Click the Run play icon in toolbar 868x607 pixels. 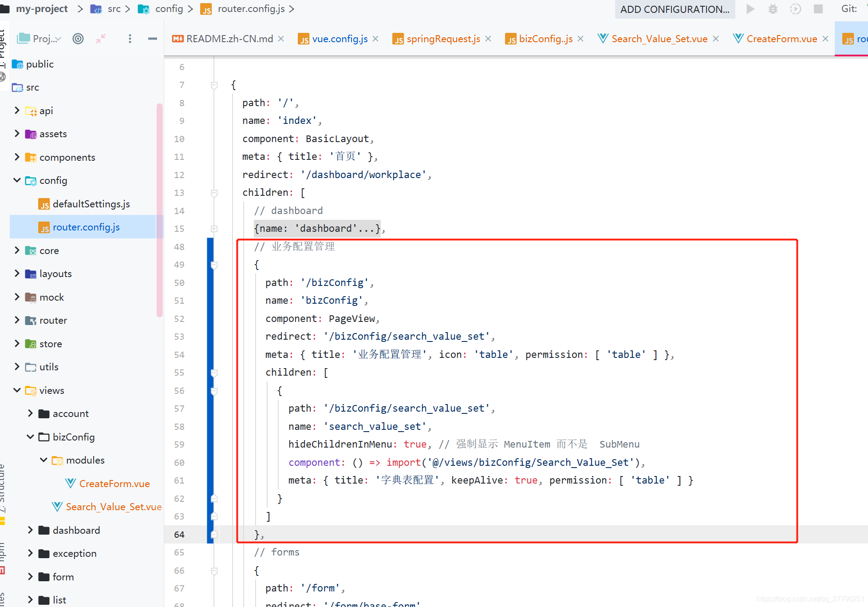(x=750, y=9)
